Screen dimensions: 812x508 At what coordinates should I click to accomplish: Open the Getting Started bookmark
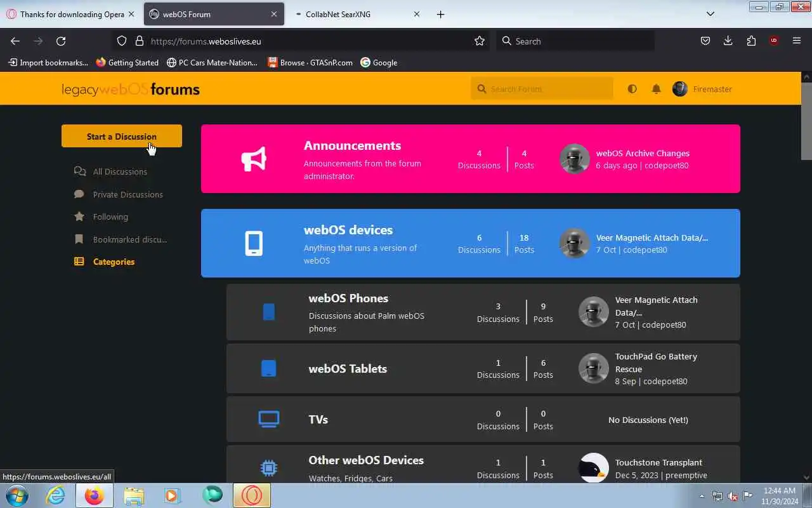[x=128, y=62]
